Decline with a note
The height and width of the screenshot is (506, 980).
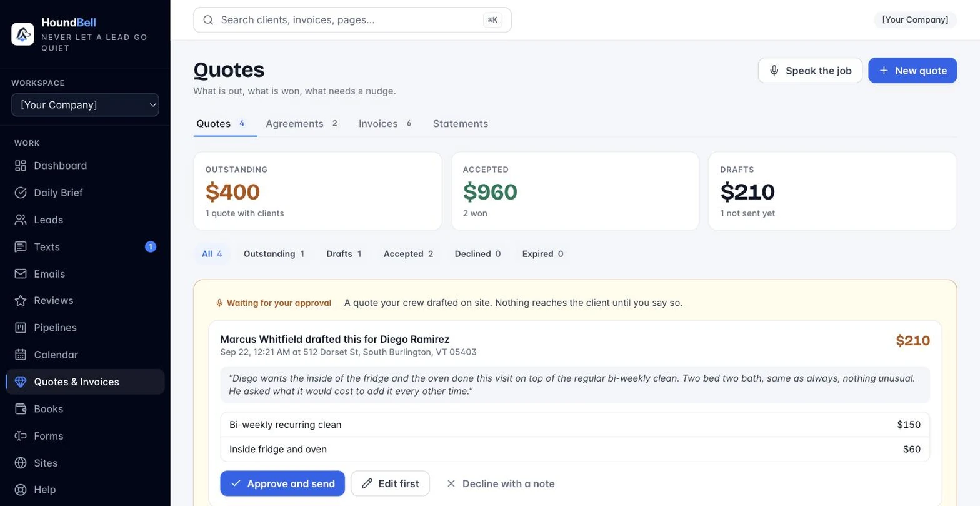click(500, 483)
